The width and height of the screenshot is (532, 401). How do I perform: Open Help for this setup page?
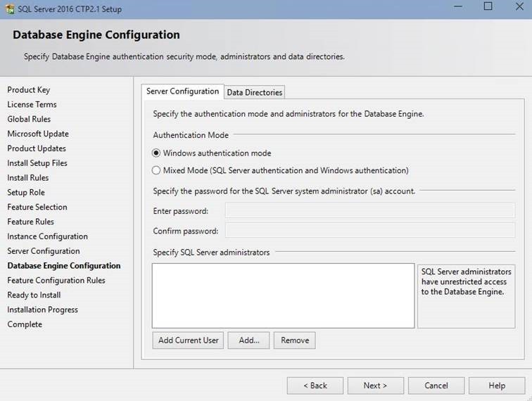click(x=497, y=386)
